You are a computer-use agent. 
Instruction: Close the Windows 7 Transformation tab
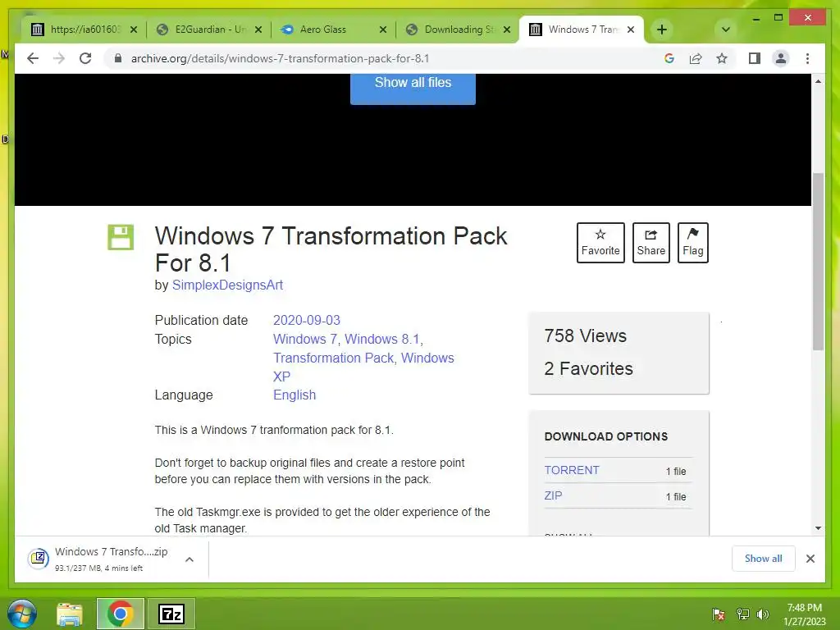point(631,30)
